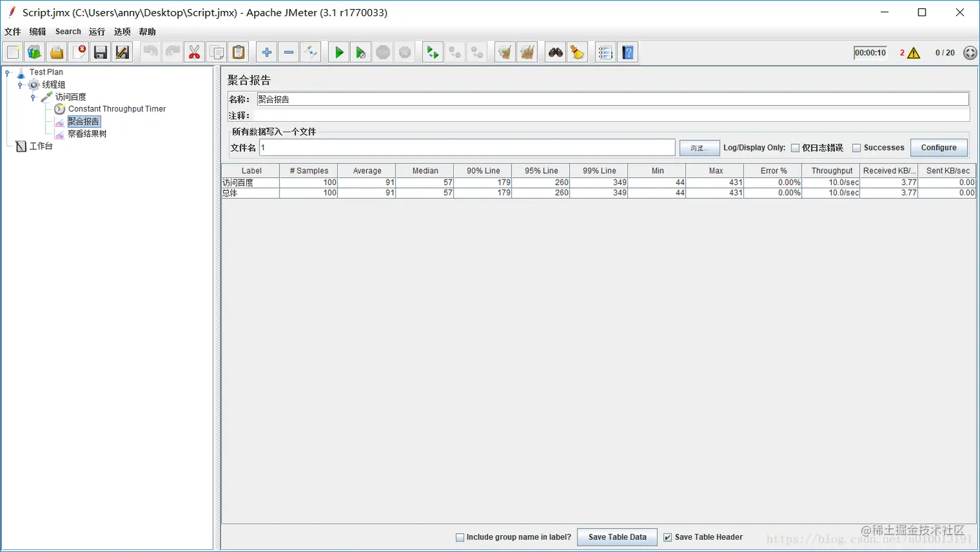Click the 名称 input field
The height and width of the screenshot is (552, 980).
pyautogui.click(x=612, y=99)
